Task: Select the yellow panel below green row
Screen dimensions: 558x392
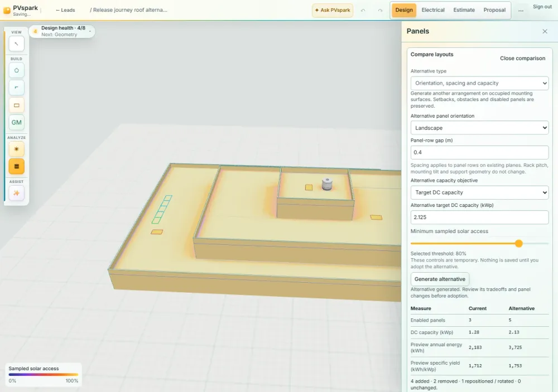Action: coord(157,232)
